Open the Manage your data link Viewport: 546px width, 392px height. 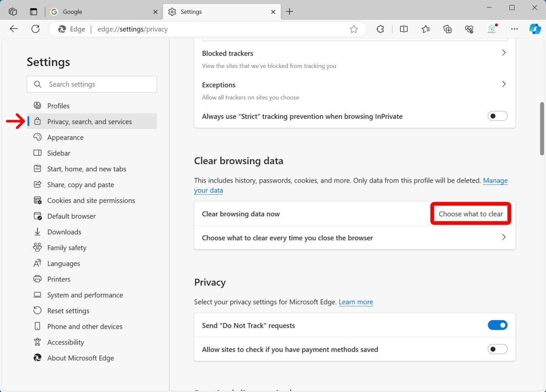[x=495, y=181]
